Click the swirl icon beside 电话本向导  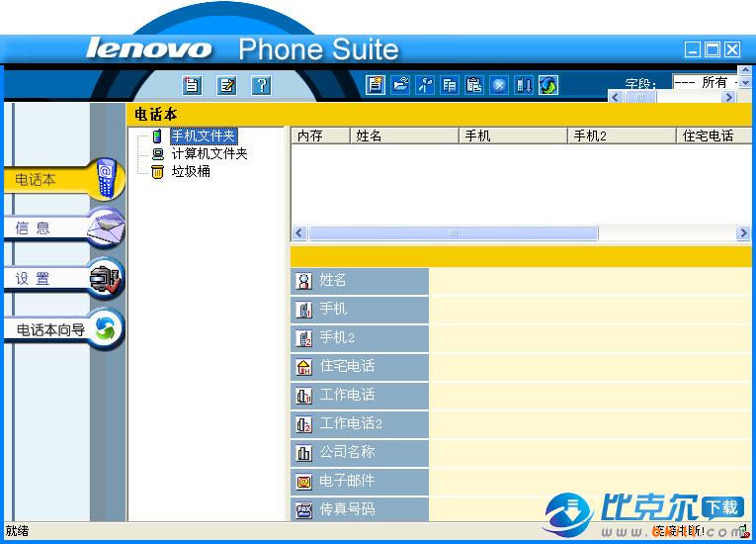pos(106,329)
